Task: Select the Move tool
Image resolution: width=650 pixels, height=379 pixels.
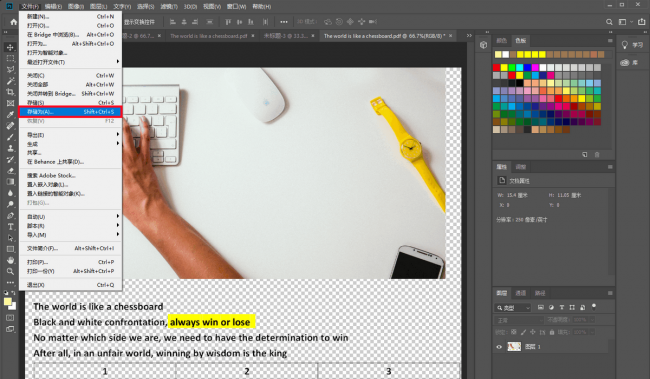Action: click(x=10, y=47)
